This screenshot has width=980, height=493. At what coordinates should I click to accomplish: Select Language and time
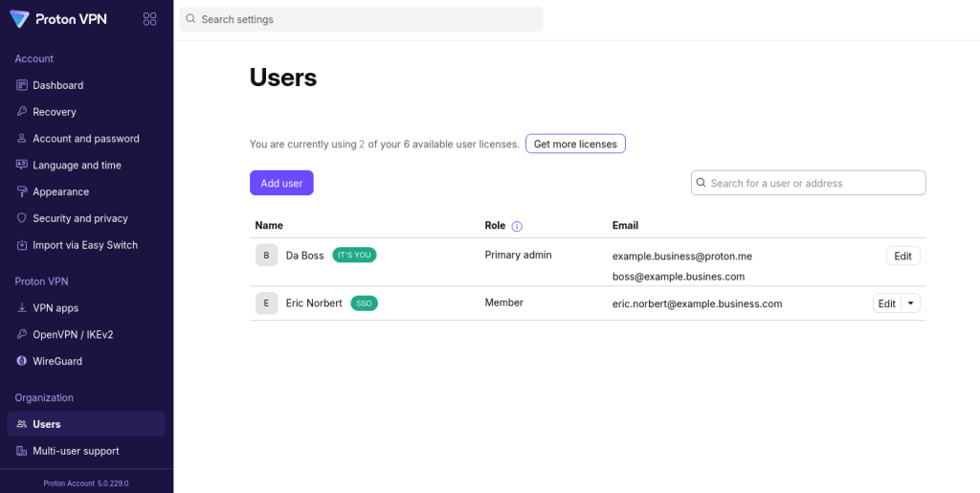(86, 165)
